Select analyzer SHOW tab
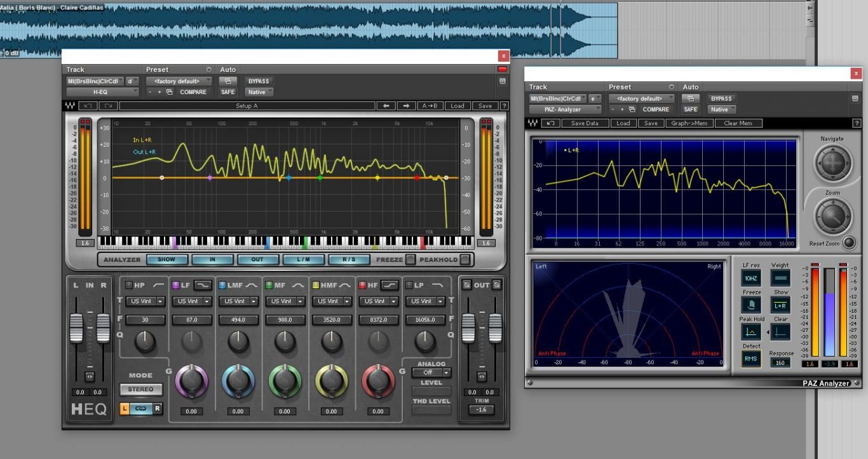868x459 pixels. pyautogui.click(x=166, y=259)
